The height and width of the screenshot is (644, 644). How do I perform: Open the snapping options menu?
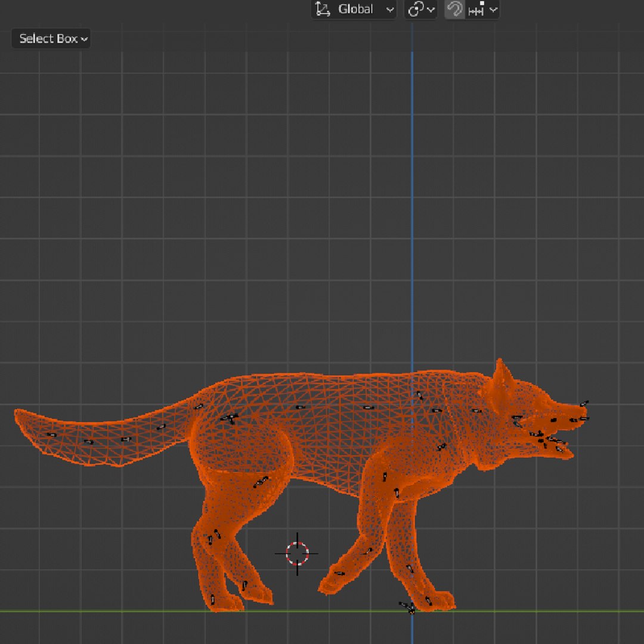pos(482,9)
